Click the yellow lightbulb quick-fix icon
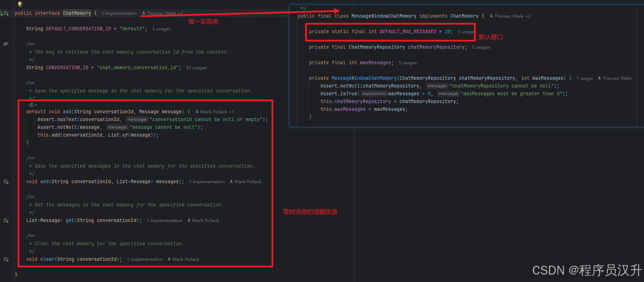The height and width of the screenshot is (282, 644). [20, 4]
